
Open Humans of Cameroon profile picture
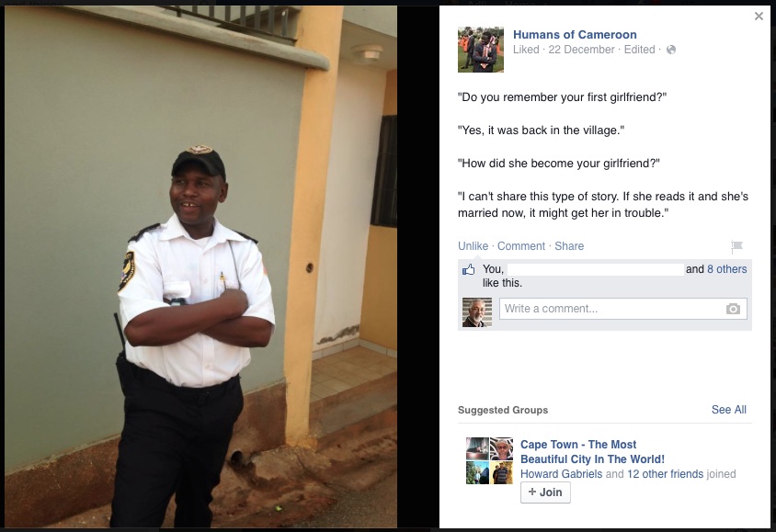click(x=481, y=50)
